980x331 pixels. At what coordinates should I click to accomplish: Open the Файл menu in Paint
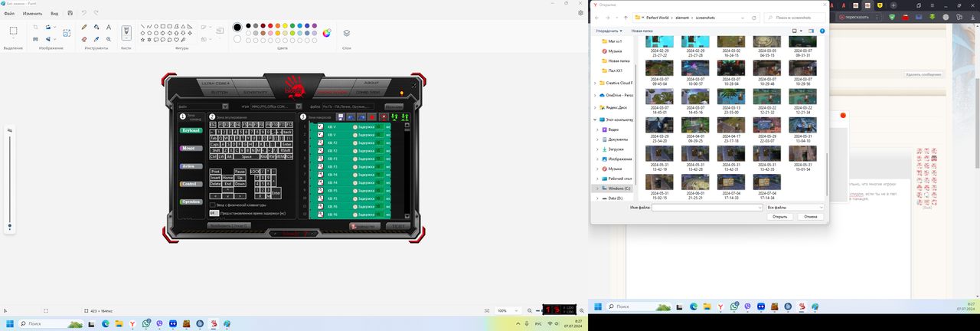click(x=8, y=13)
